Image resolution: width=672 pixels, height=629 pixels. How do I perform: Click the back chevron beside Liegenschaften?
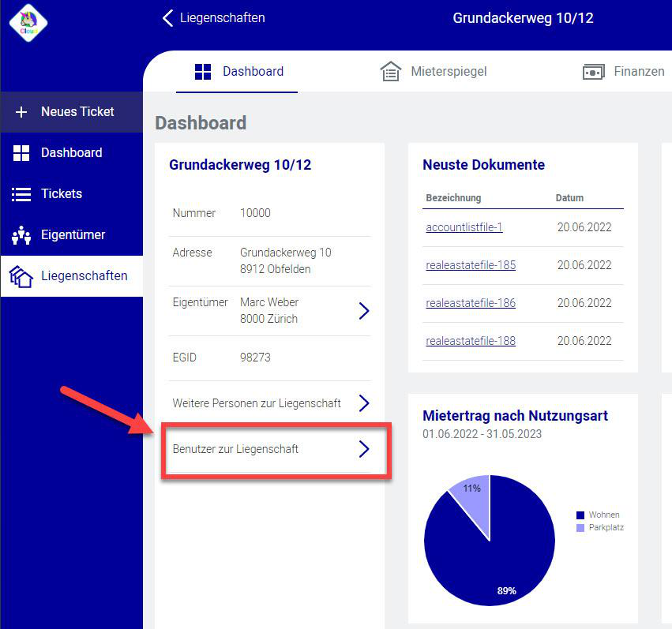click(168, 18)
